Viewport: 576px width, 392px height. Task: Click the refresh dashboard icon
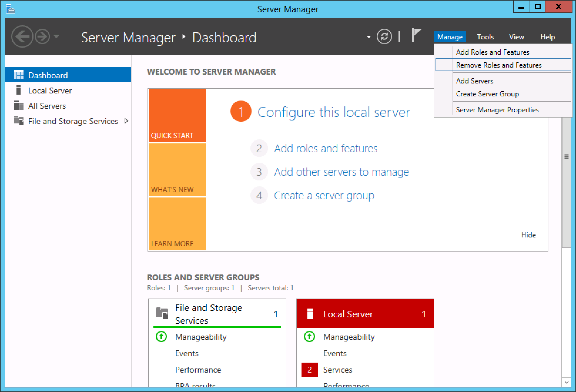click(384, 37)
